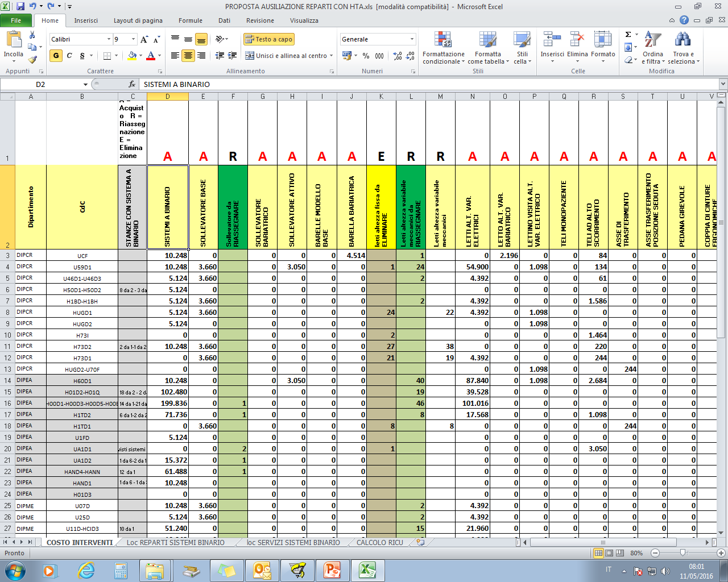This screenshot has height=582, width=728.
Task: Click the zoom in plus button
Action: tap(721, 553)
